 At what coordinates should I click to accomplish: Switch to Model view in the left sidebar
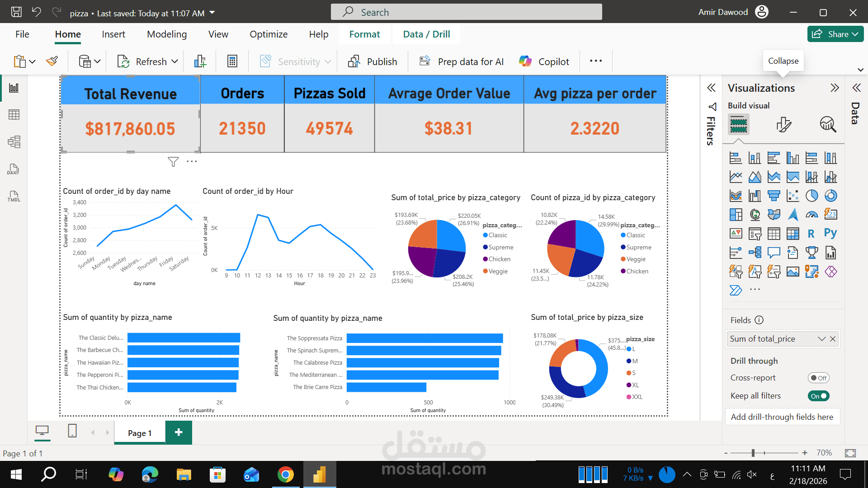14,142
